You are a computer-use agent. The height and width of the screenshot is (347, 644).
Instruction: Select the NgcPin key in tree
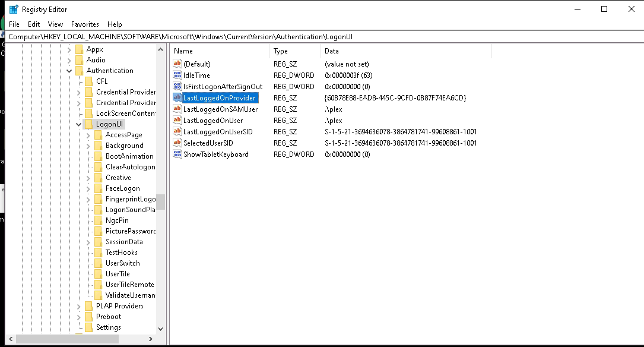[x=117, y=220]
